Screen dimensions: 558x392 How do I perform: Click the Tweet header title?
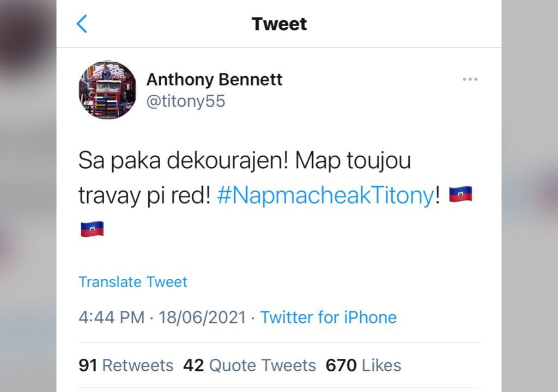(x=279, y=24)
